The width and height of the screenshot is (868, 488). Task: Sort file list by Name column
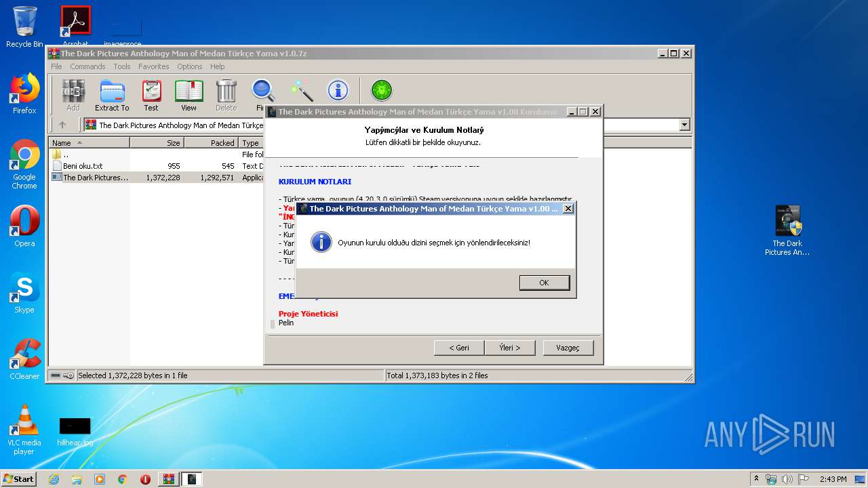pos(90,143)
